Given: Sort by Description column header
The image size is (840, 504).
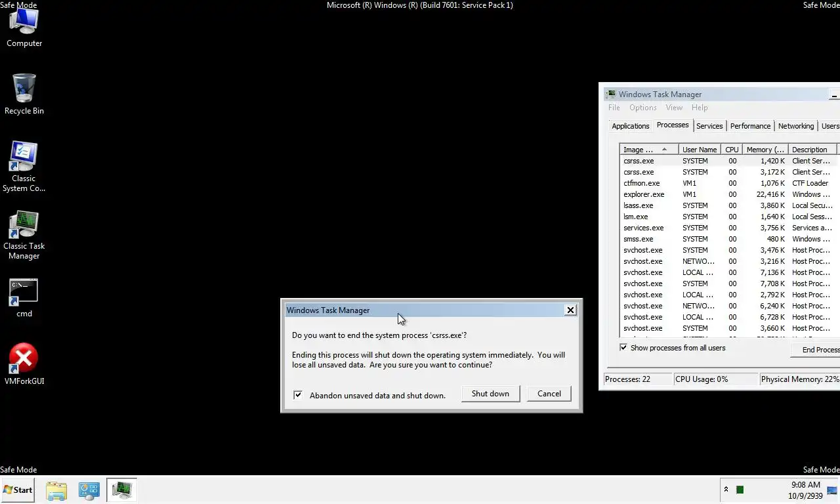Looking at the screenshot, I should 812,150.
